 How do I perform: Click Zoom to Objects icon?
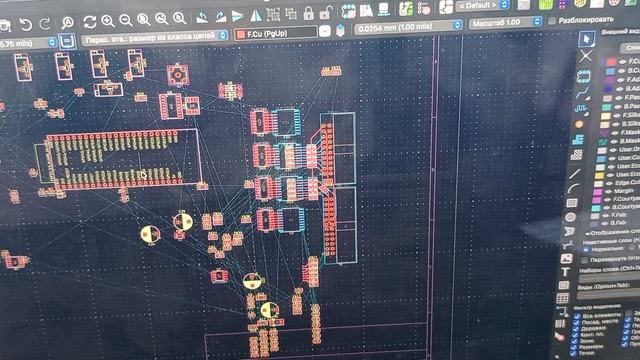coord(162,18)
